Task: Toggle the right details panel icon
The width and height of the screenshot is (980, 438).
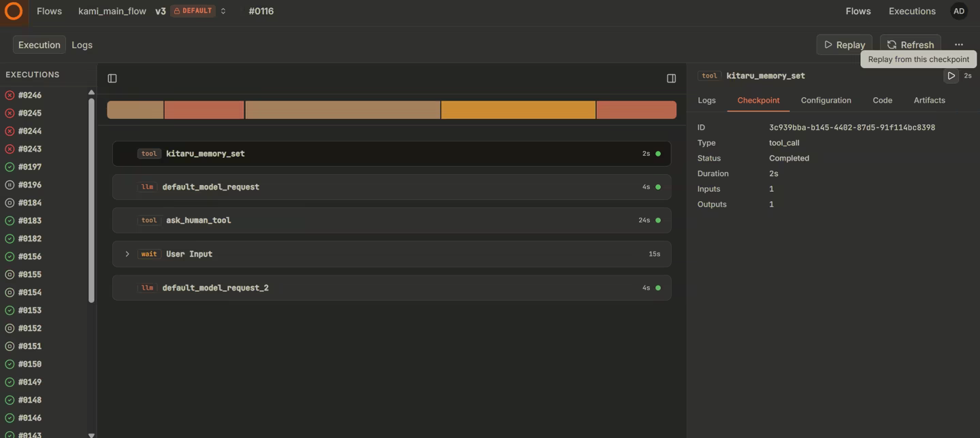Action: pos(671,78)
